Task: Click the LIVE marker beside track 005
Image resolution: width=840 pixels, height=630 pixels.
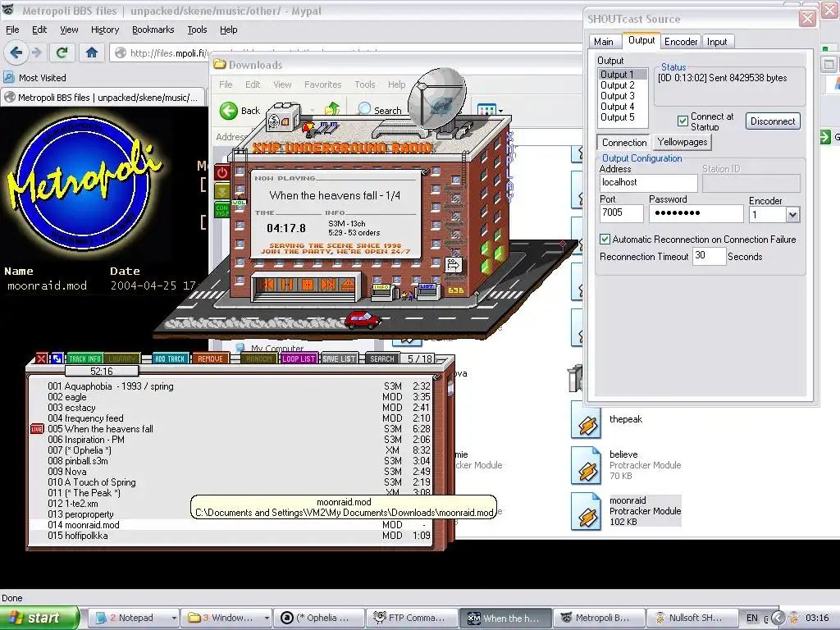Action: [x=37, y=429]
